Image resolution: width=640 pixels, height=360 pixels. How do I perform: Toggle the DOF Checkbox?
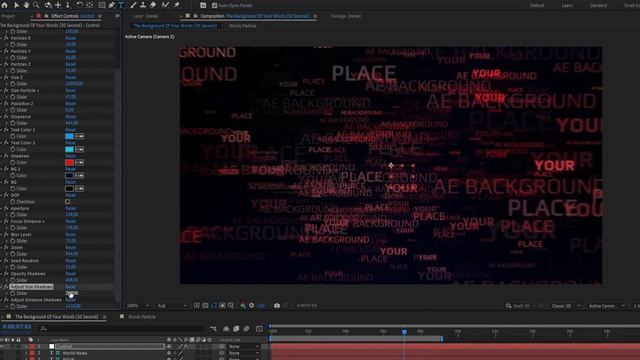(x=68, y=202)
